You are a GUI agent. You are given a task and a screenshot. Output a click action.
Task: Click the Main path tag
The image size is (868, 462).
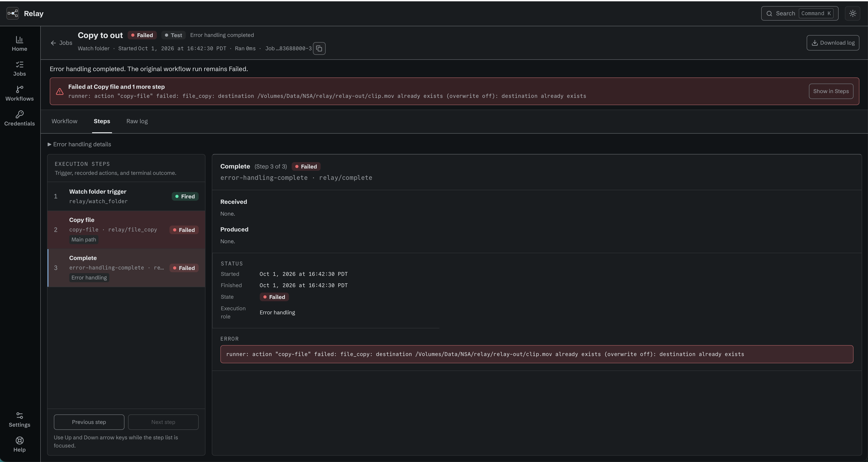pyautogui.click(x=83, y=240)
